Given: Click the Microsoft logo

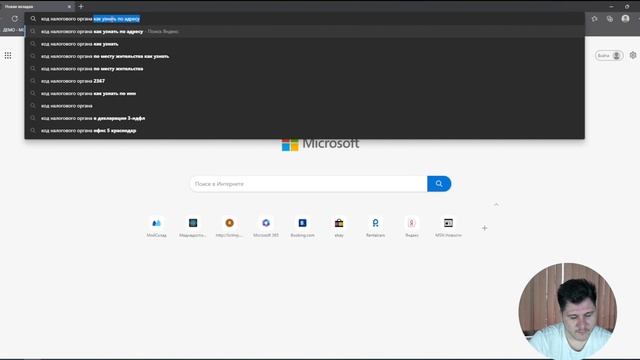Looking at the screenshot, I should 320,144.
